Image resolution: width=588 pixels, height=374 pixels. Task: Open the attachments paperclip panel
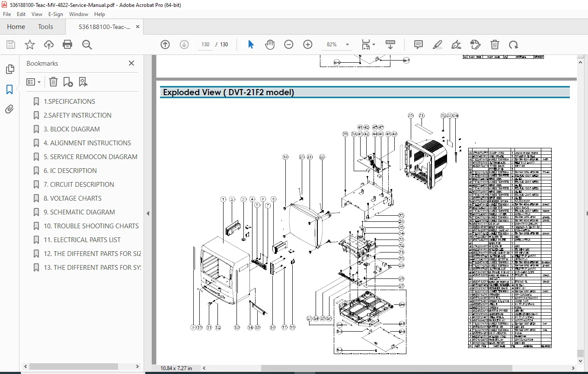[x=10, y=109]
